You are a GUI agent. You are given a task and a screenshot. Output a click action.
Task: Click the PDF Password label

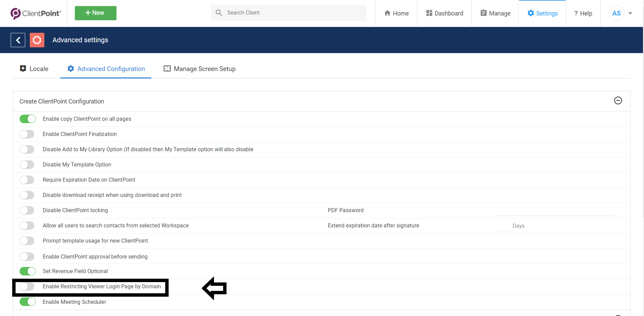tap(346, 210)
